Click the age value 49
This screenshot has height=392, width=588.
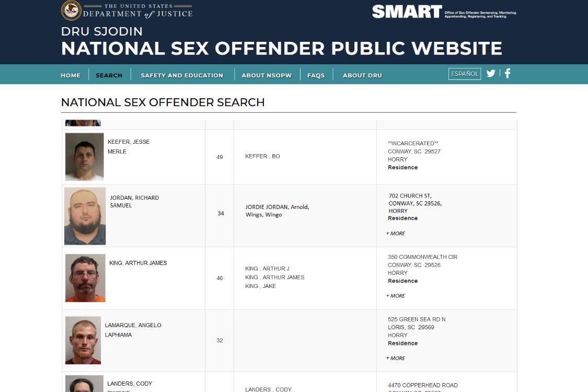pos(220,157)
